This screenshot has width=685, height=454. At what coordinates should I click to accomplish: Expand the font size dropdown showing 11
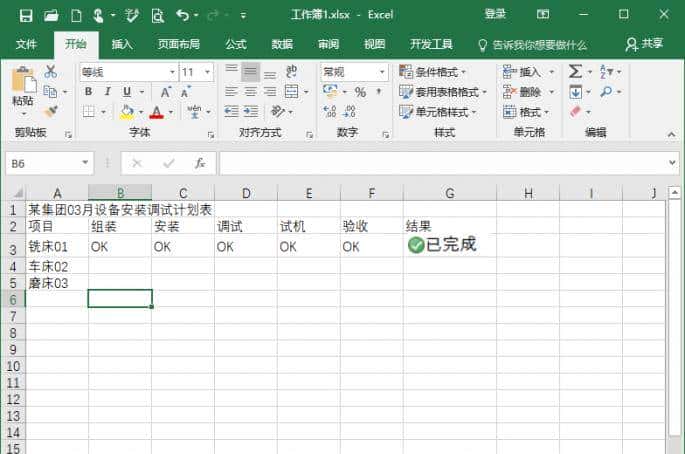tap(208, 72)
